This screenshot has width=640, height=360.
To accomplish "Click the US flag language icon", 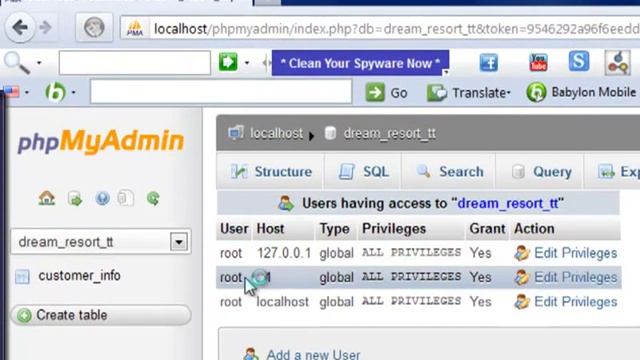I will [x=11, y=92].
